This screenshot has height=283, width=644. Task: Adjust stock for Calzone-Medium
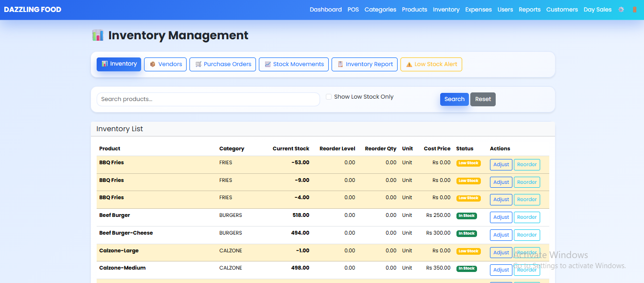(x=501, y=270)
